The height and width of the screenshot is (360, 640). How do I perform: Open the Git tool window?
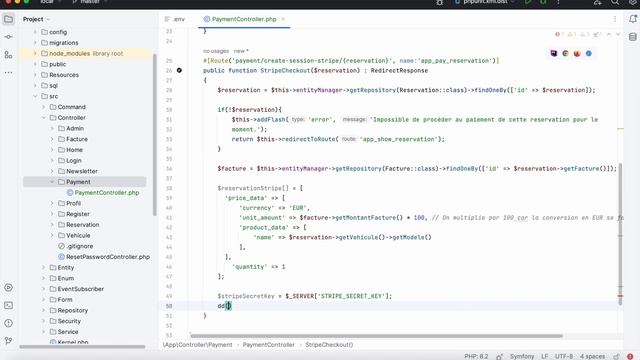tap(8, 340)
